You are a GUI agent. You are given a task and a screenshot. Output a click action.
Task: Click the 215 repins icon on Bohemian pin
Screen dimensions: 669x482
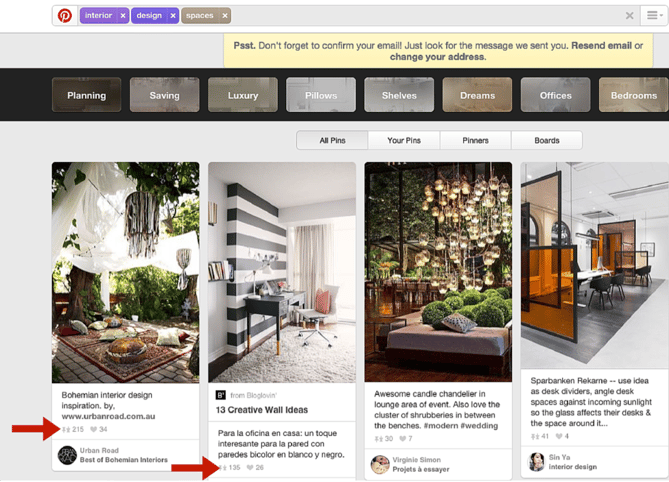[x=66, y=430]
